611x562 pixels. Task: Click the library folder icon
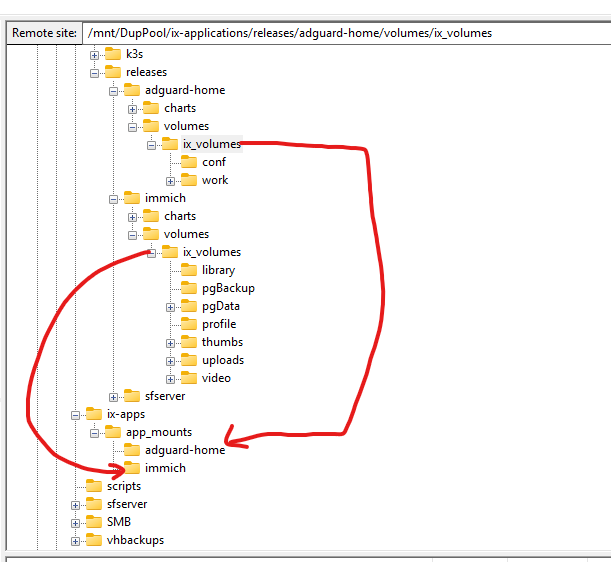[189, 270]
